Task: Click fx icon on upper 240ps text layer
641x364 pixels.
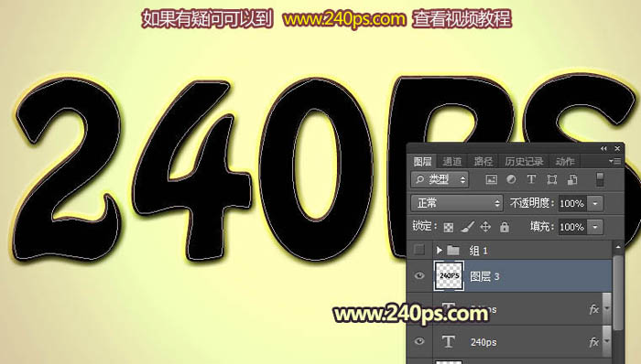Action: coord(593,309)
